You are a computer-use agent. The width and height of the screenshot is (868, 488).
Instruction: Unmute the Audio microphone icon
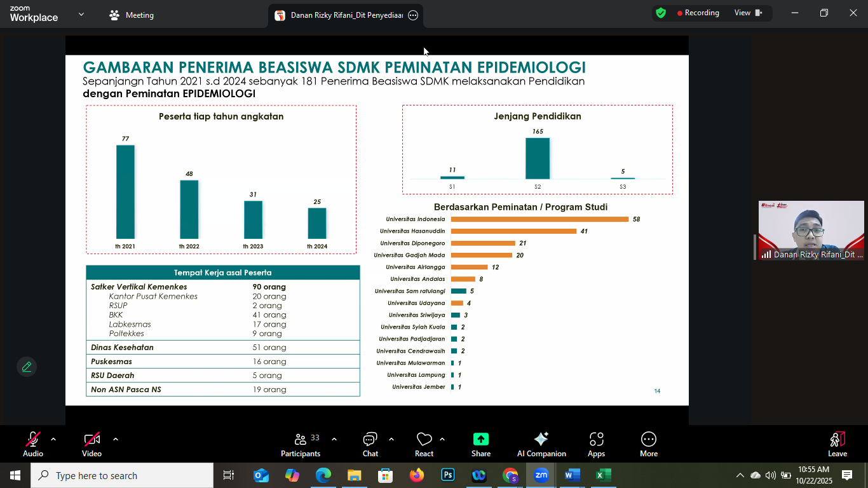33,439
